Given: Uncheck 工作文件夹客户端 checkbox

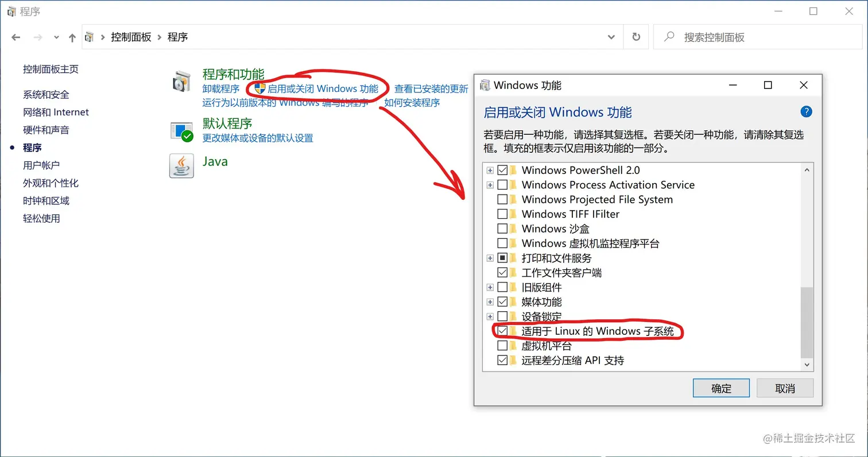Looking at the screenshot, I should (x=502, y=272).
